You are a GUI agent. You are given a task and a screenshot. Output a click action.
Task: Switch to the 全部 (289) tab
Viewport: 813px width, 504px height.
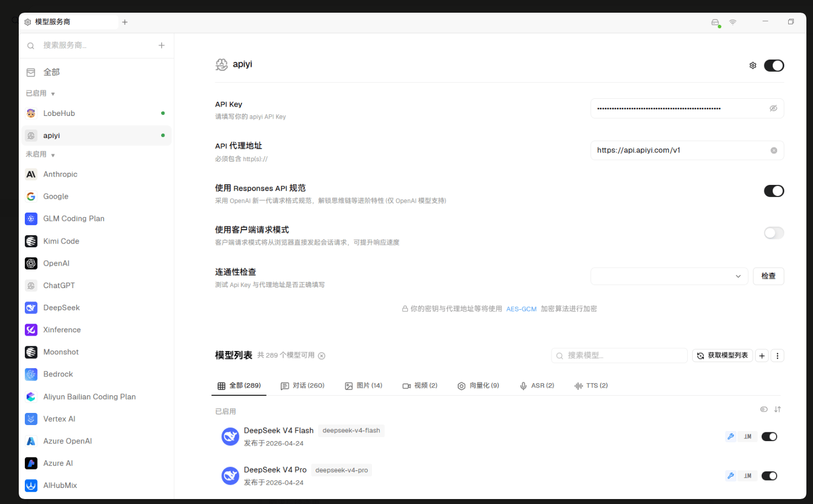coord(239,386)
